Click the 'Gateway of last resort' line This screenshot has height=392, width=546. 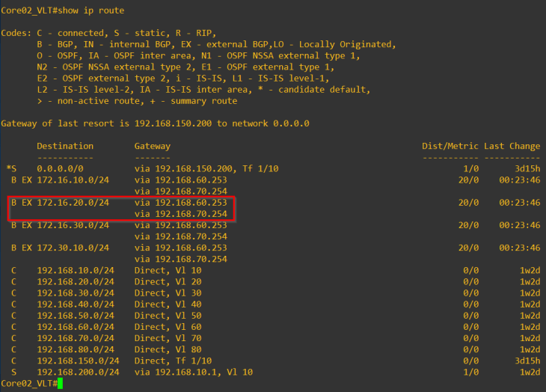click(155, 123)
